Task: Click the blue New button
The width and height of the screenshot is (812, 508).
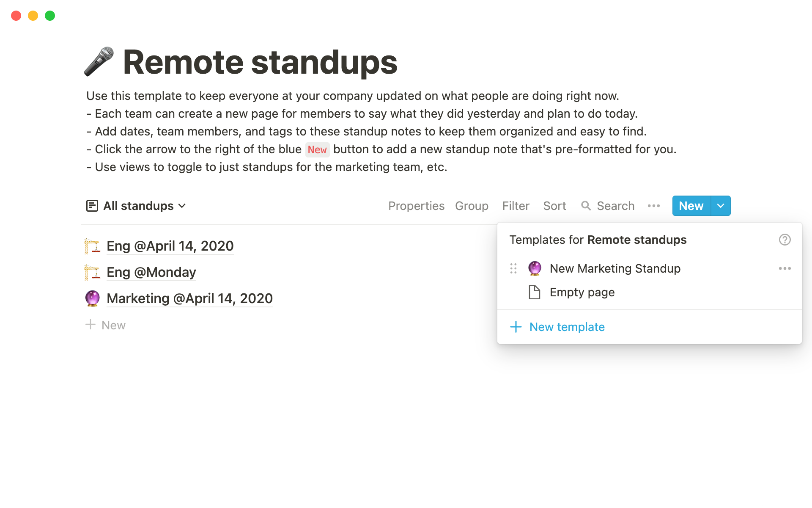Action: coord(690,206)
